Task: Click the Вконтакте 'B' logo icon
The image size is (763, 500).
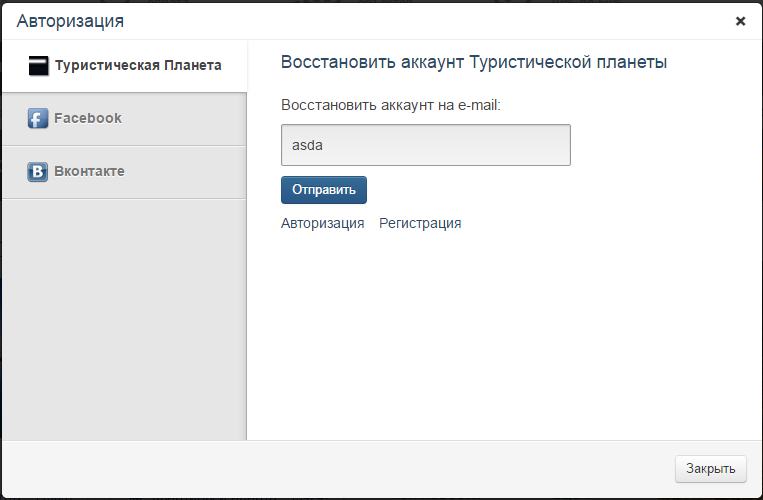Action: 38,172
